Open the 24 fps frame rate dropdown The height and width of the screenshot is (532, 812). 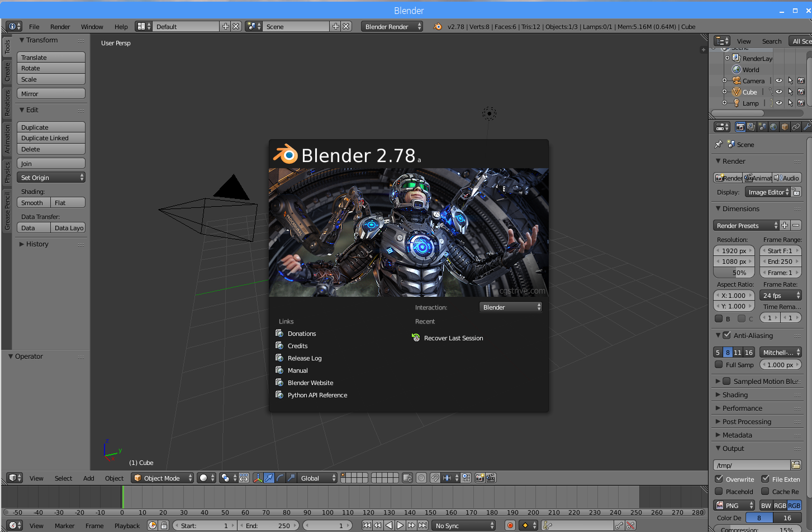click(x=781, y=295)
